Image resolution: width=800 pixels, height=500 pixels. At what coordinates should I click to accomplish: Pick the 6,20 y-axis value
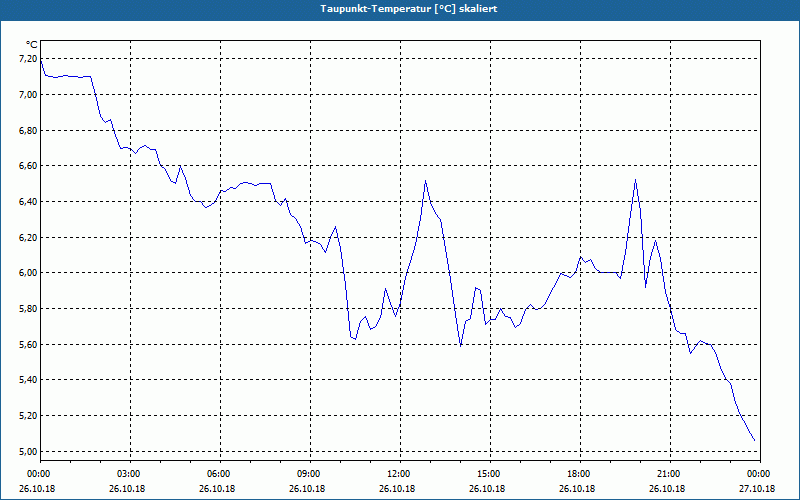pyautogui.click(x=28, y=238)
